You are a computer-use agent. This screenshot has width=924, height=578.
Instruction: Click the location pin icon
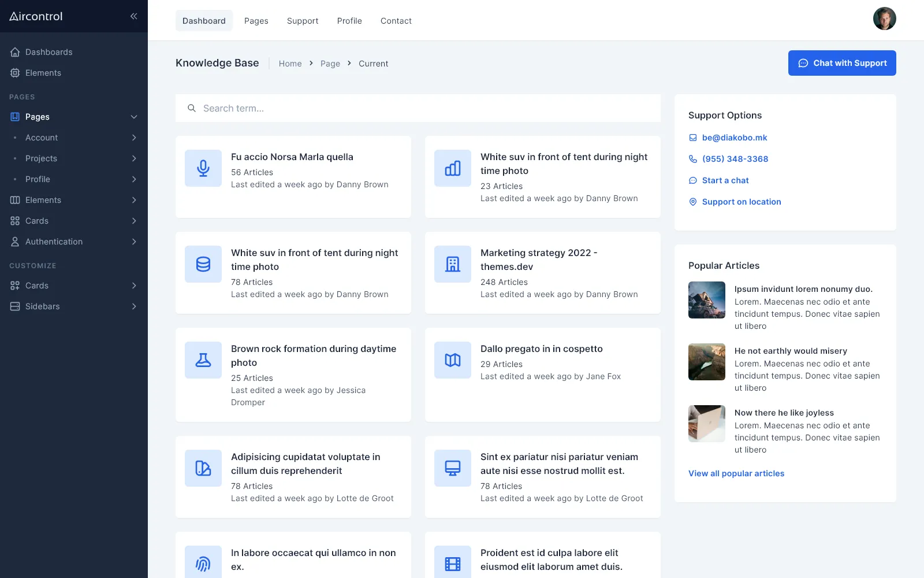click(693, 202)
